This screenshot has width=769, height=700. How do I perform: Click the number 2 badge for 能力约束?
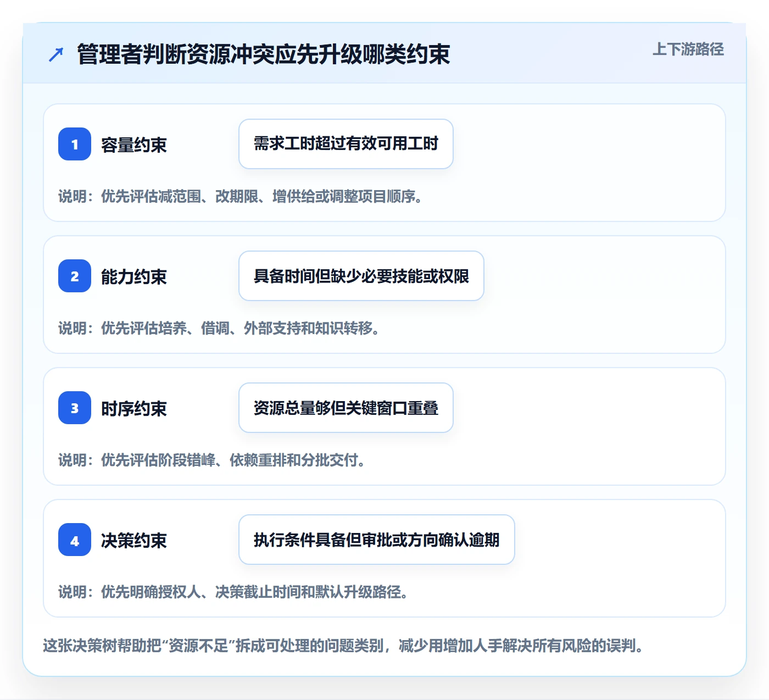(75, 276)
